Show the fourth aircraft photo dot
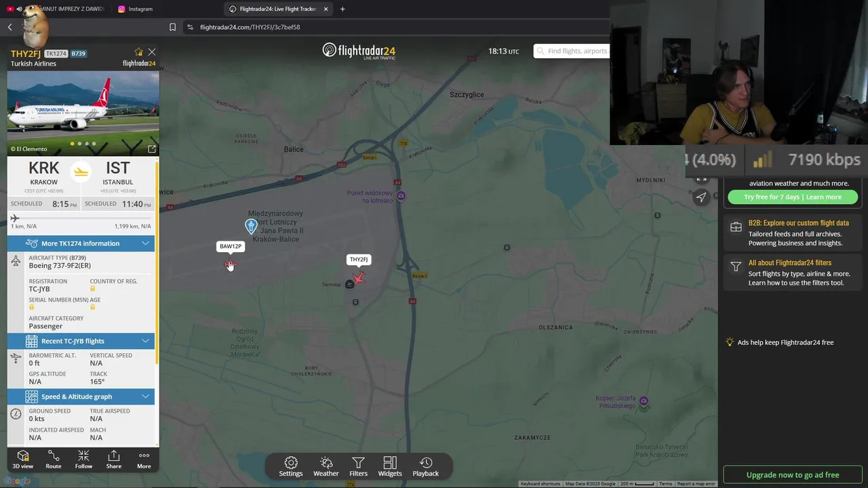 [x=94, y=144]
